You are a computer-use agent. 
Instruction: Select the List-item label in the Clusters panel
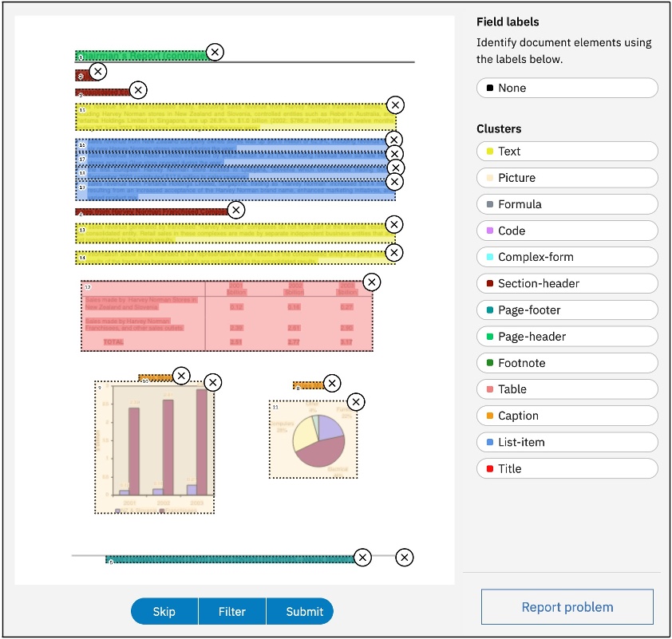click(x=567, y=442)
